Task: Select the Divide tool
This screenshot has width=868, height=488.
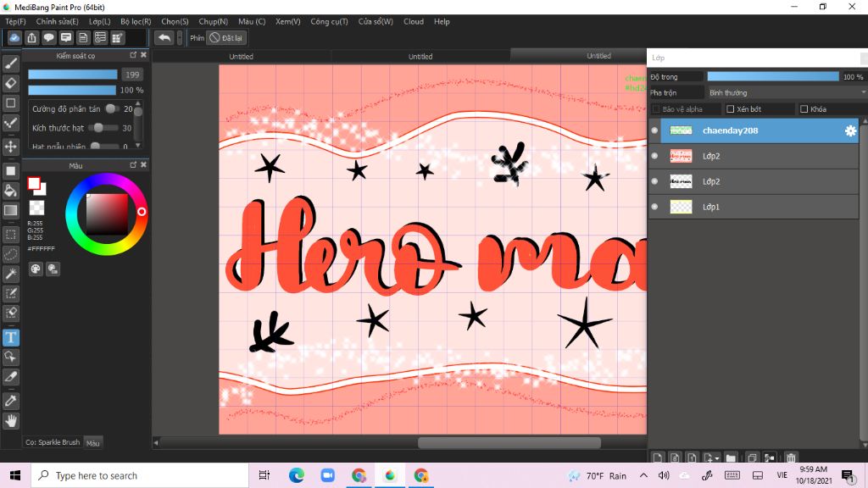Action: pyautogui.click(x=10, y=377)
